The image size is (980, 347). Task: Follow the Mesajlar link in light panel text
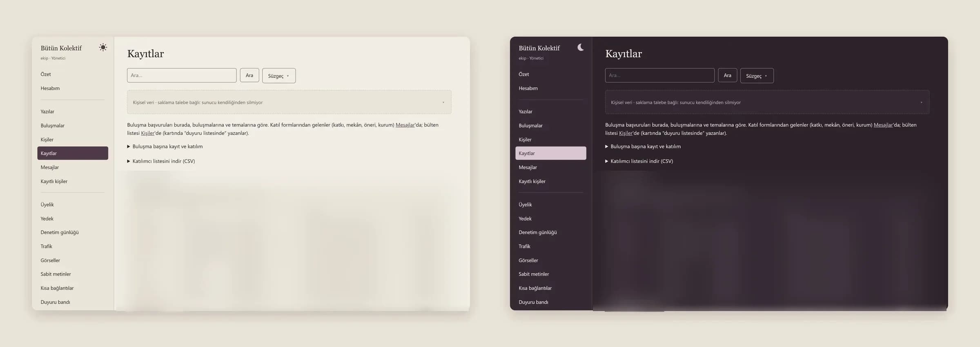tap(405, 125)
